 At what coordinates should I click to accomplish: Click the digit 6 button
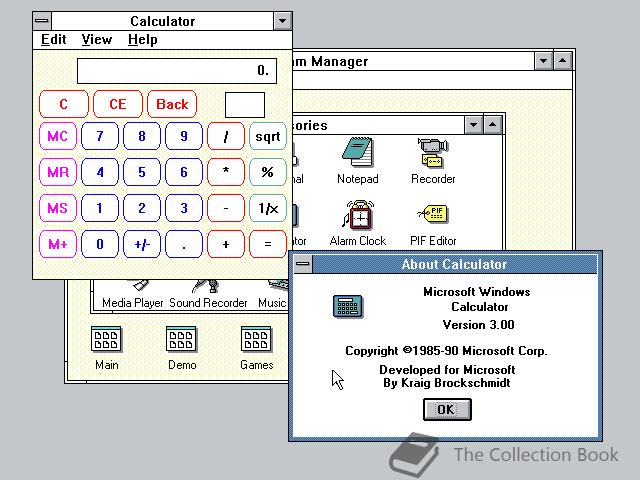[x=184, y=172]
